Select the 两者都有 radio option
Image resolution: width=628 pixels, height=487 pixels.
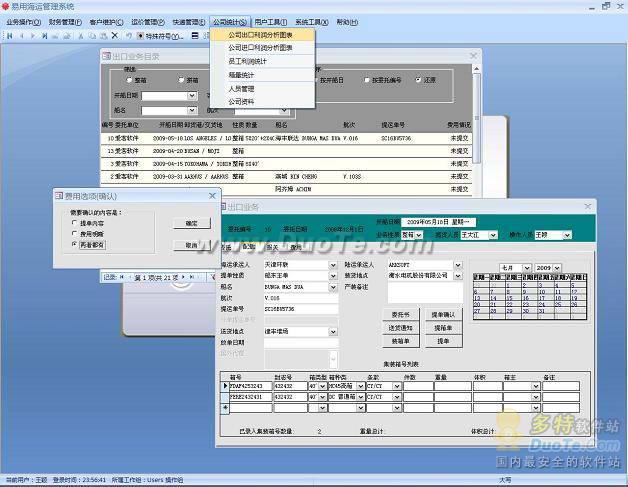point(73,243)
